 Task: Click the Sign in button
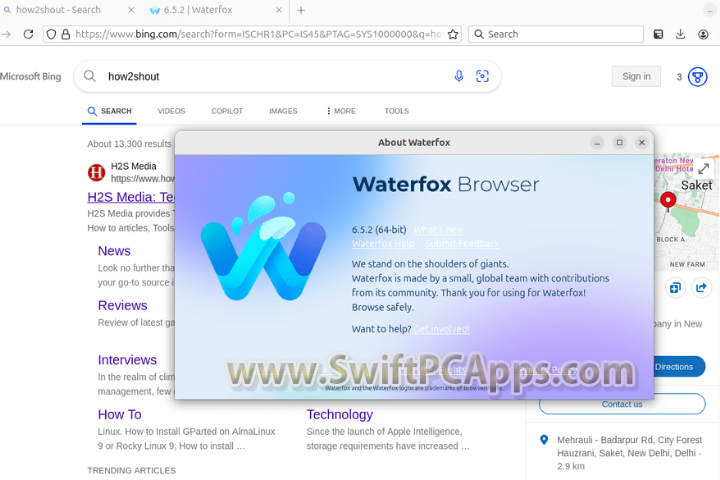pyautogui.click(x=636, y=76)
